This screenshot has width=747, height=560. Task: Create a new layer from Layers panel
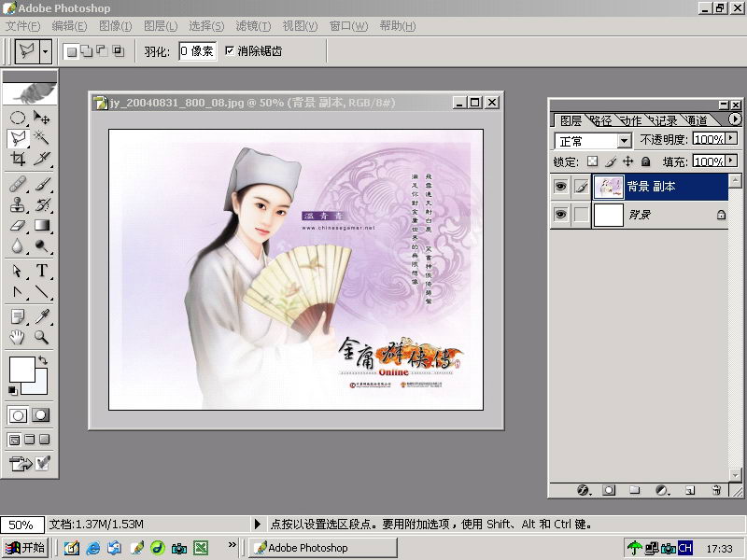click(x=689, y=489)
